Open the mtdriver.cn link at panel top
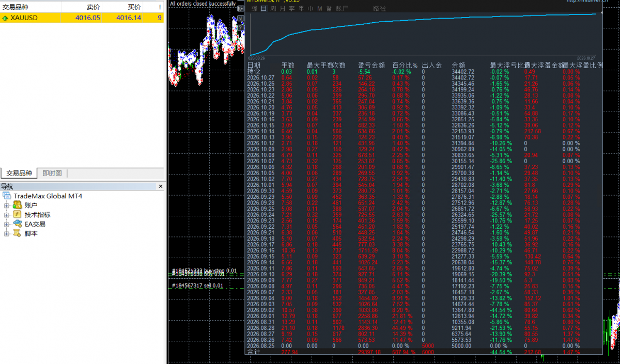 pos(588,2)
